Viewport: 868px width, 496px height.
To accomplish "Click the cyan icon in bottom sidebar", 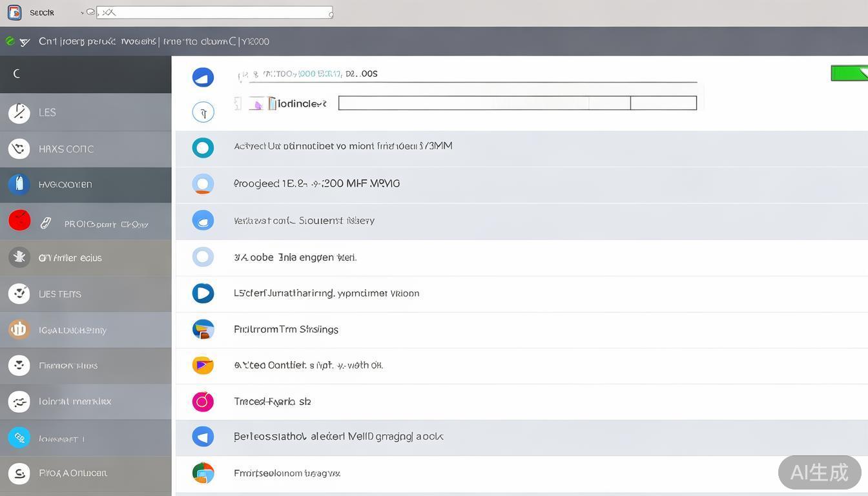I will pos(19,438).
